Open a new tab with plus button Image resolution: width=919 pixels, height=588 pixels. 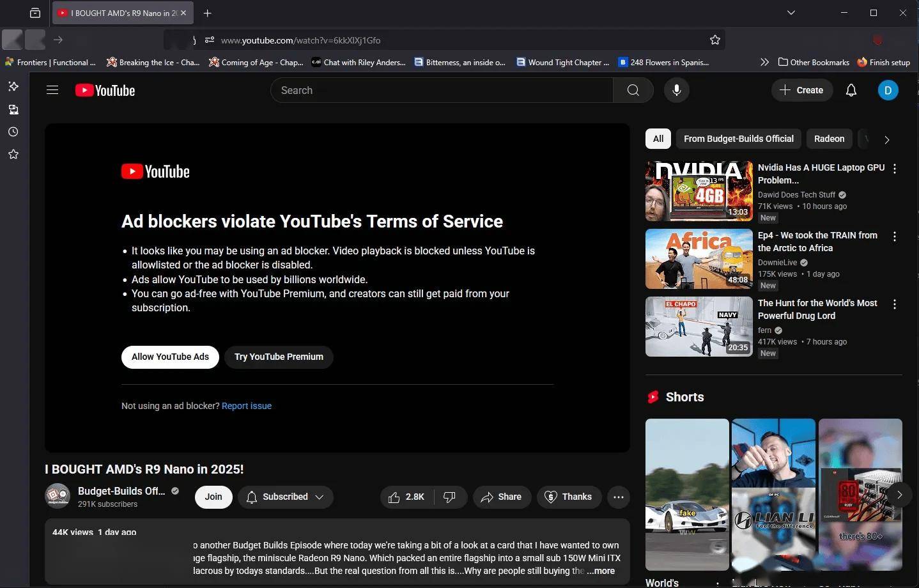207,13
